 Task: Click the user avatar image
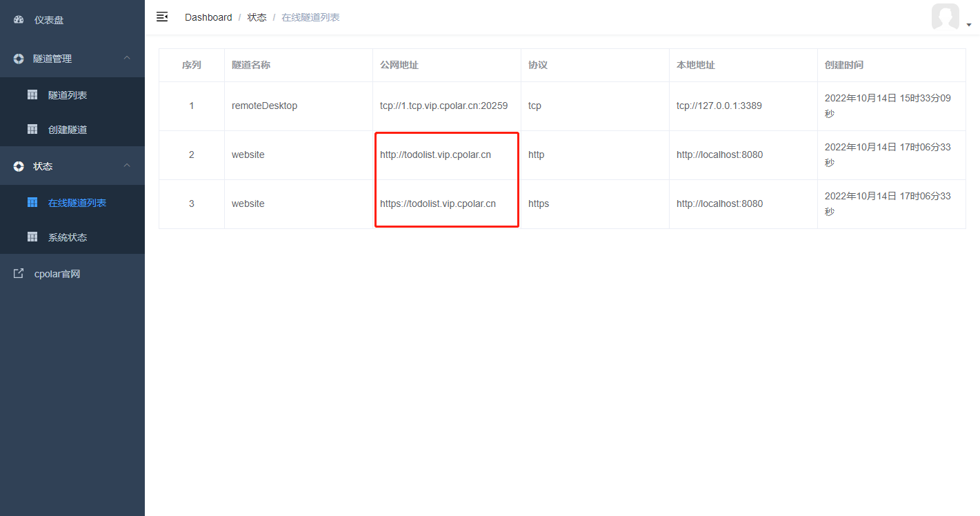pos(946,17)
